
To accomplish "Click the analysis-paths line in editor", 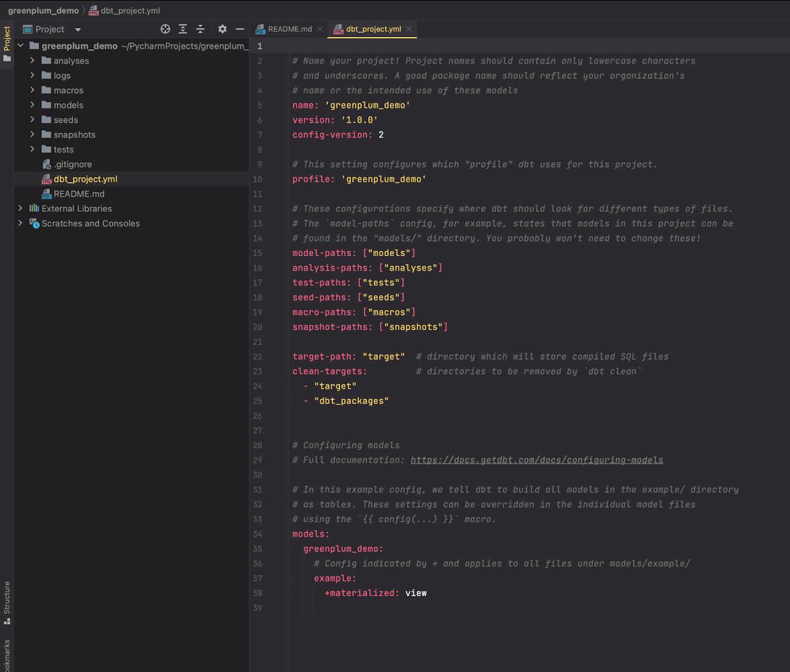I will point(367,268).
